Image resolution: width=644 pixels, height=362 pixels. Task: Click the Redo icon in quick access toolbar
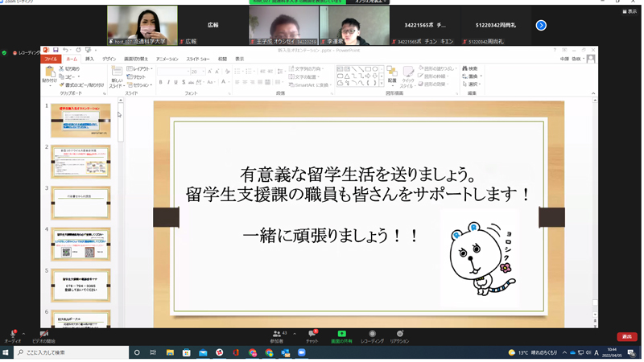(x=78, y=50)
